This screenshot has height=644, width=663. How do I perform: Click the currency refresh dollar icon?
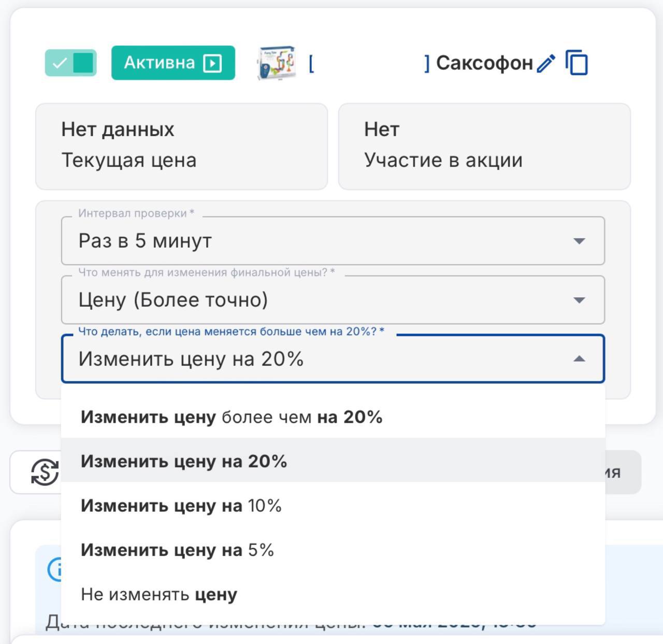pos(45,472)
